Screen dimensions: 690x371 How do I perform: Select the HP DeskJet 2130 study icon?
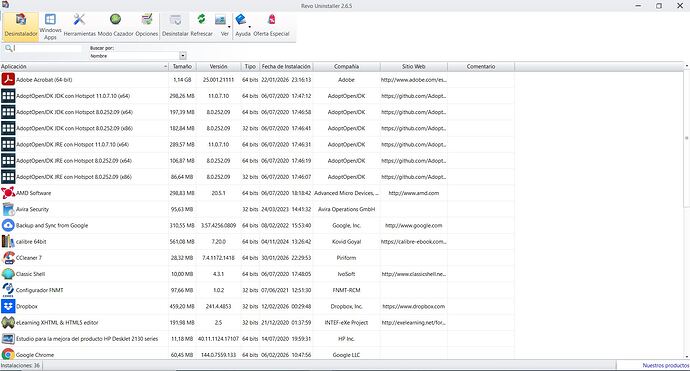[8, 339]
